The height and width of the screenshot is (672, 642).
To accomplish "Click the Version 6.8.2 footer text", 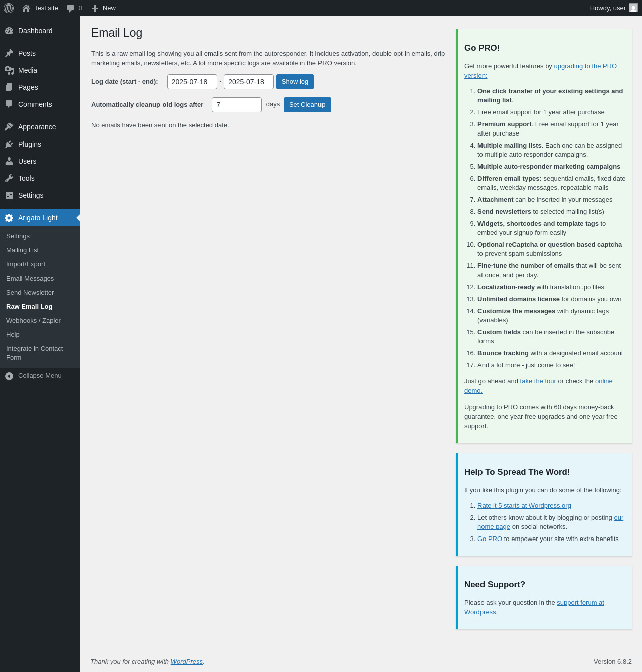I will coord(613,662).
